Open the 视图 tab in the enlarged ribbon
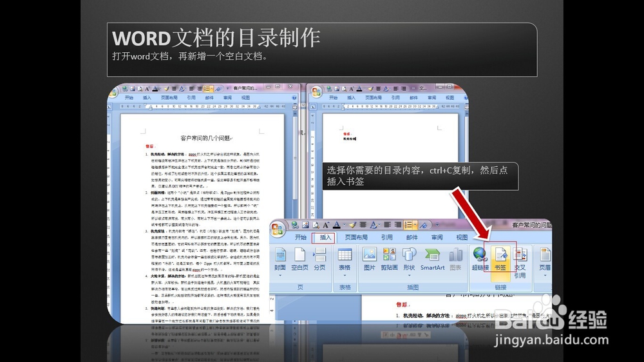Image resolution: width=644 pixels, height=362 pixels. tap(462, 238)
